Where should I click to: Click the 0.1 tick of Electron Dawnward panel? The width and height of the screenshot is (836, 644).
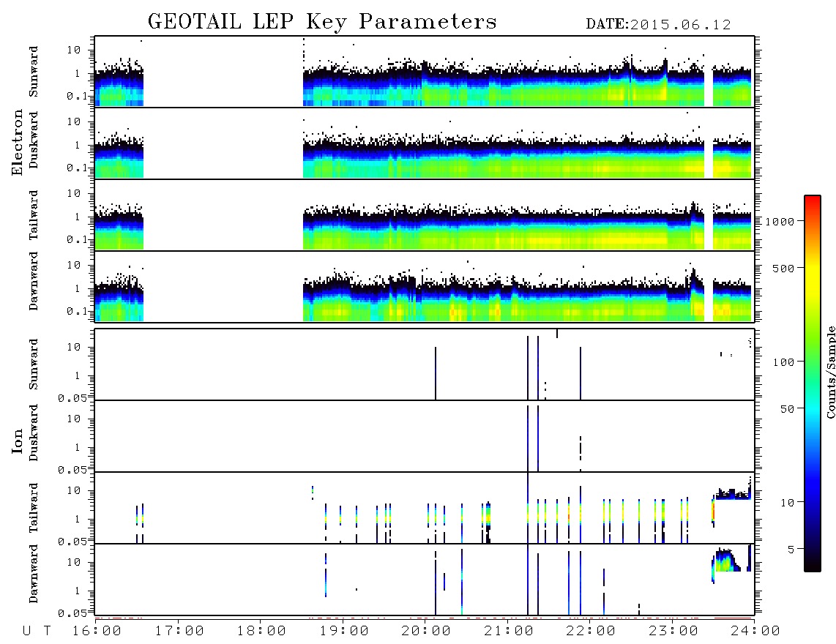click(x=77, y=311)
